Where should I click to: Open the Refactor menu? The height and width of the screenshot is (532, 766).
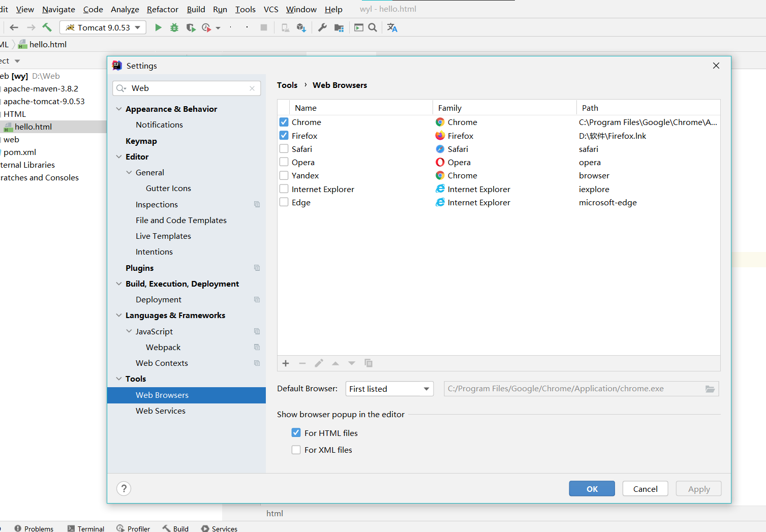pos(163,9)
